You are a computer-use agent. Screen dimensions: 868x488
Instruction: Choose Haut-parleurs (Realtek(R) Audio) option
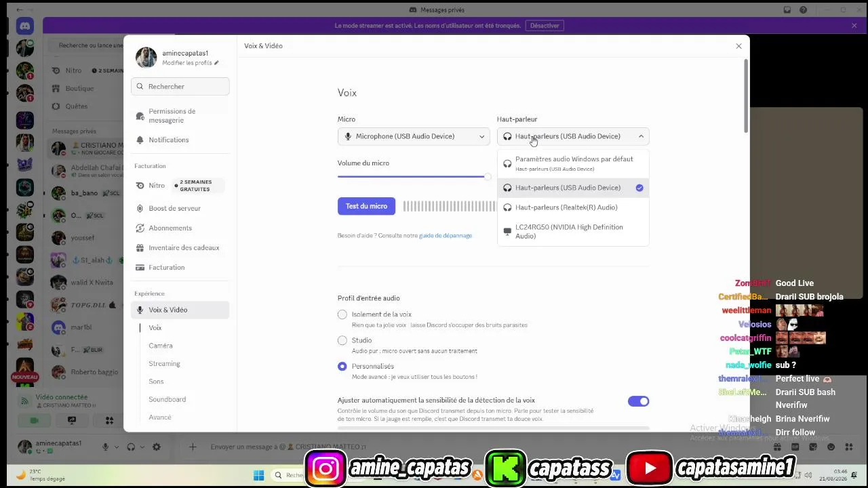573,207
